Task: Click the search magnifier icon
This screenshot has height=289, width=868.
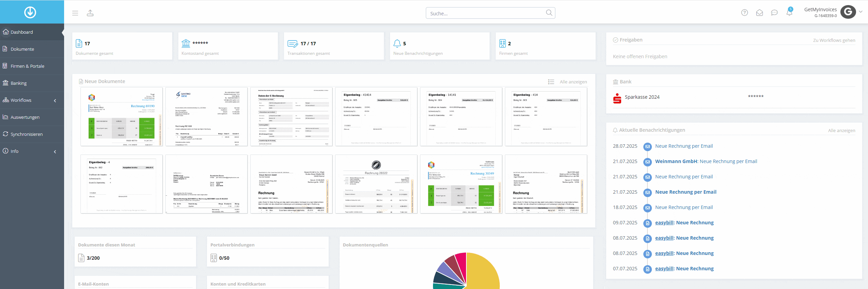Action: pos(549,13)
